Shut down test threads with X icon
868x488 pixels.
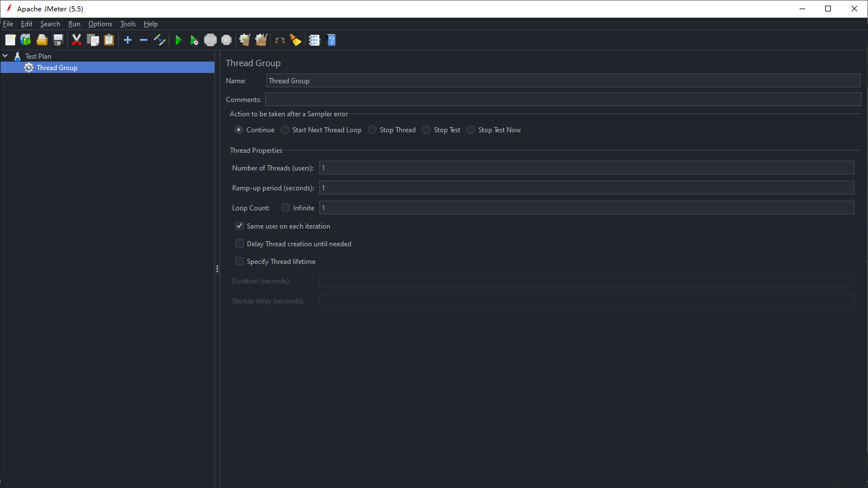pyautogui.click(x=226, y=40)
